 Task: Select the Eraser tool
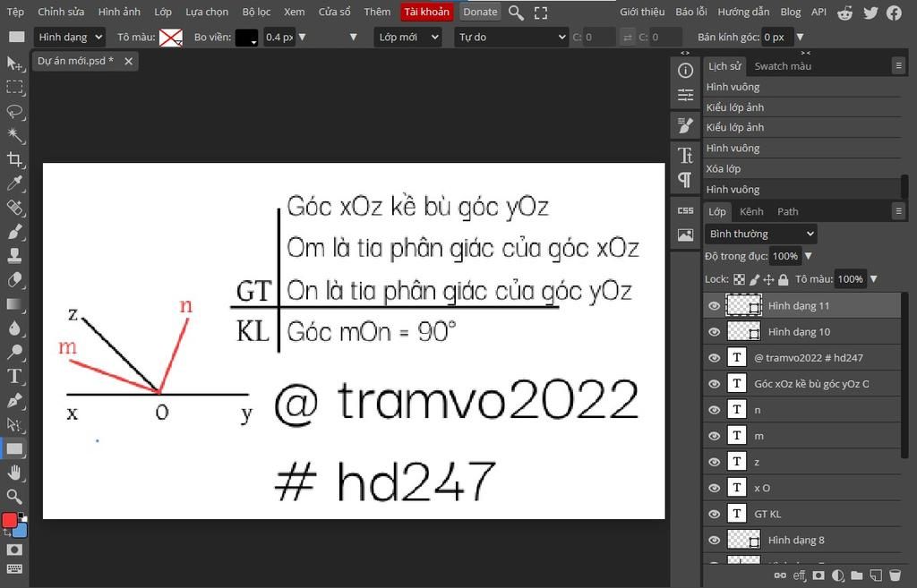click(14, 280)
